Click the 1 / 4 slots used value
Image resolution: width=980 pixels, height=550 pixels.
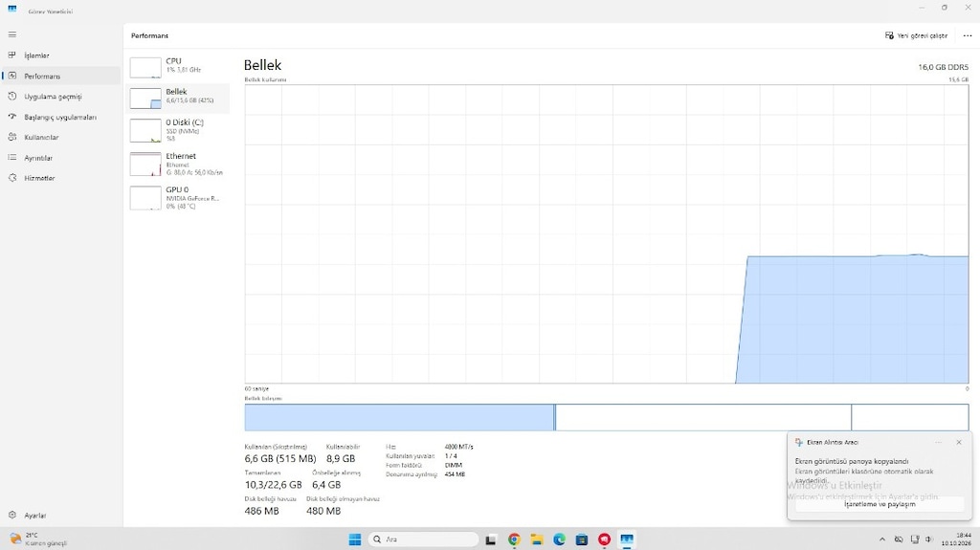pos(451,456)
